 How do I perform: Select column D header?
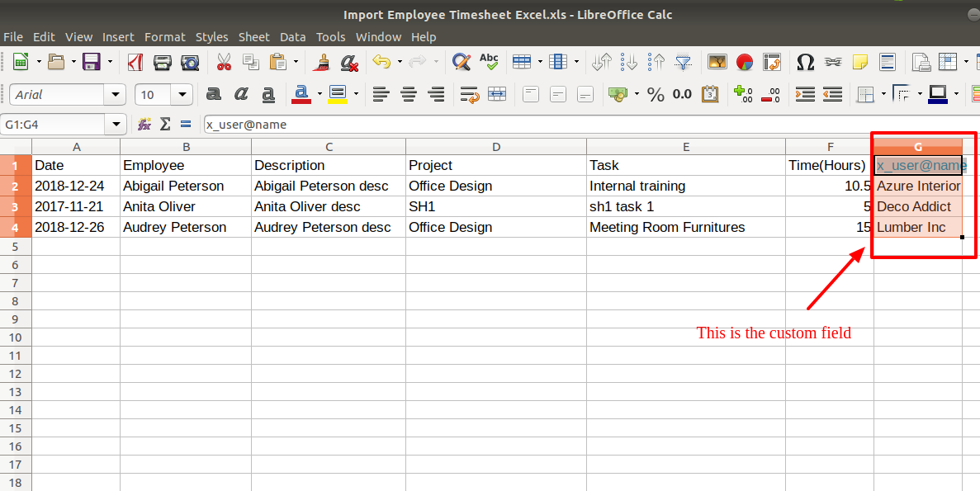tap(495, 147)
